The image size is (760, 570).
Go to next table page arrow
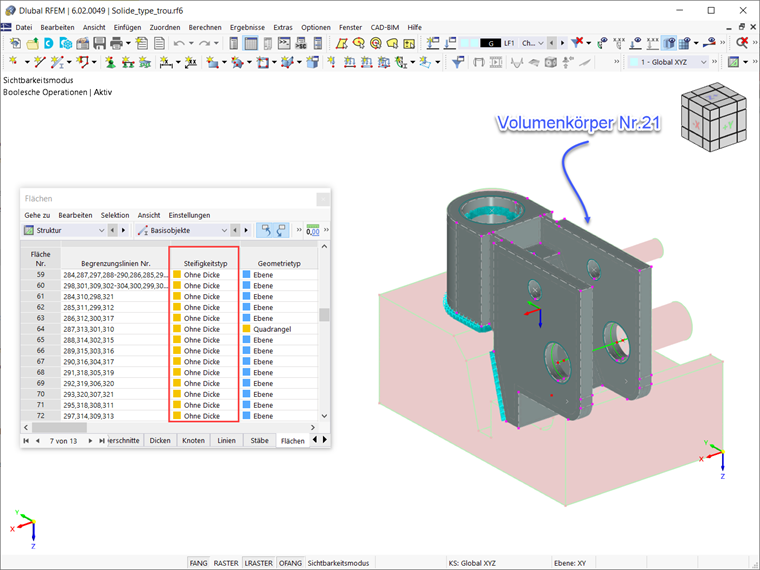click(90, 441)
